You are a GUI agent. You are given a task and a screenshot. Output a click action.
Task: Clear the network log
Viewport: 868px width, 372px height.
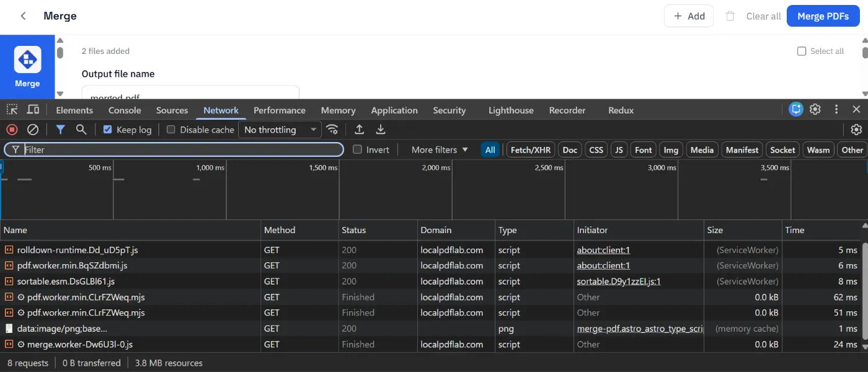click(x=33, y=130)
